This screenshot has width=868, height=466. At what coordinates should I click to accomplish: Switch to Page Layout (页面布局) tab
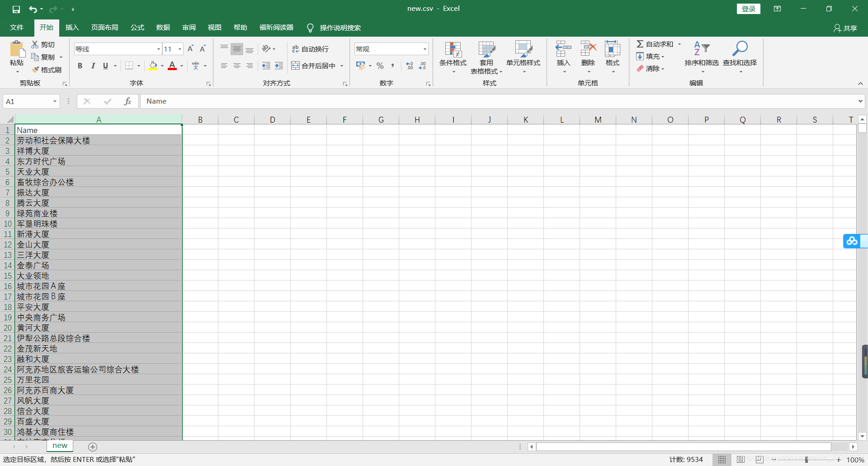(104, 28)
